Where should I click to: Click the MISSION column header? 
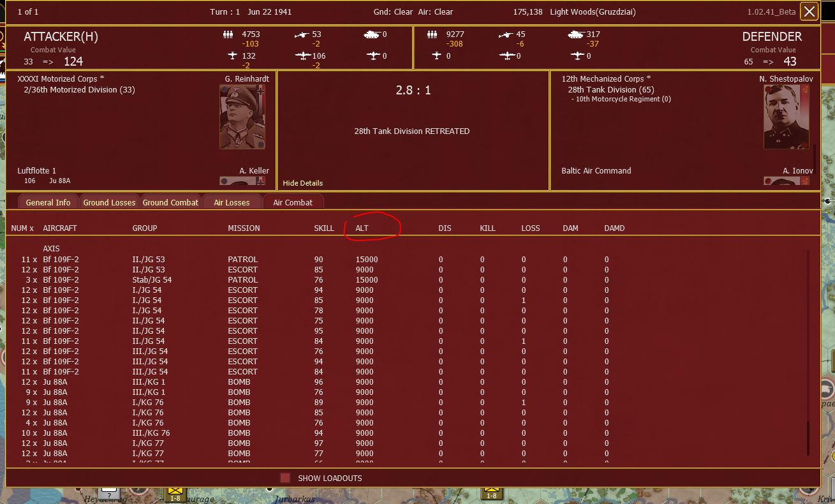click(244, 228)
